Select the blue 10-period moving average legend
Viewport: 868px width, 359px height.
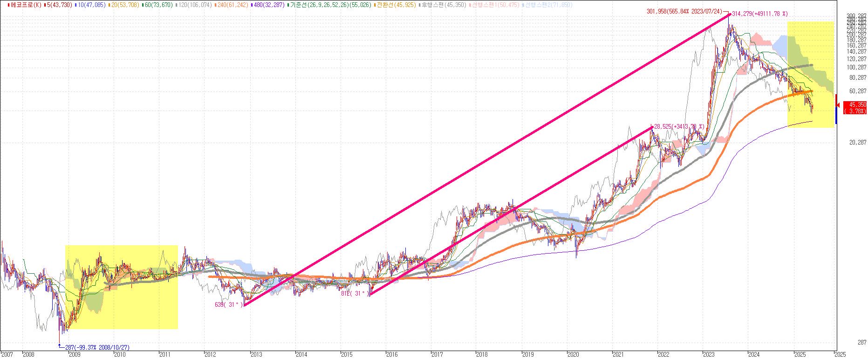click(91, 5)
